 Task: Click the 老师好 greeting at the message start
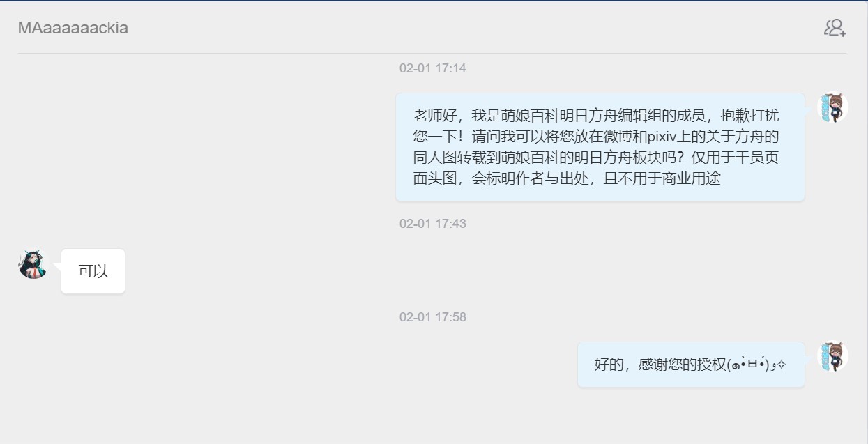[x=435, y=115]
